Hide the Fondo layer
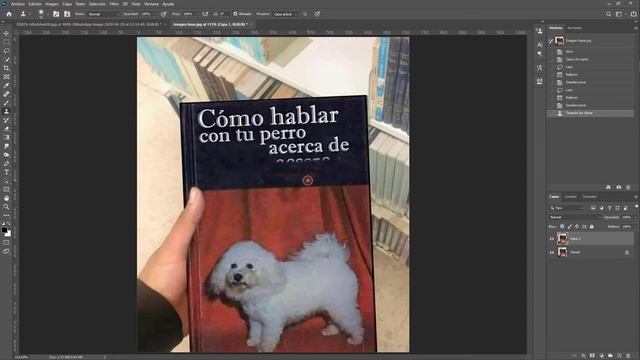The image size is (640, 360). (552, 253)
